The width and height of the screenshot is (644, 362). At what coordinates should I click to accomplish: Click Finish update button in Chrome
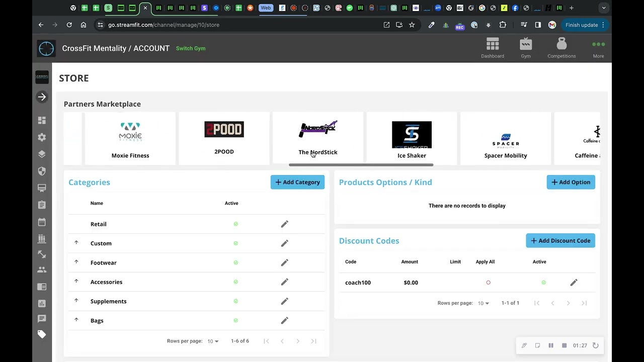coord(585,25)
